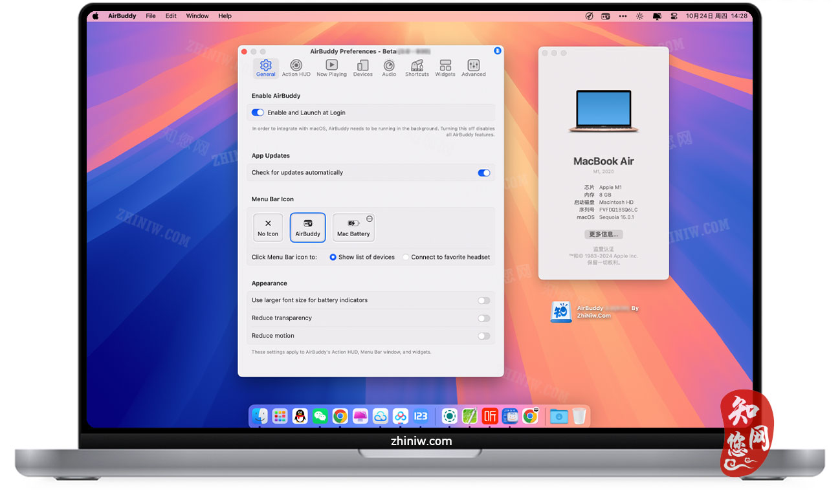
Task: Click the AirBuddy status icon in menu bar
Action: [606, 16]
